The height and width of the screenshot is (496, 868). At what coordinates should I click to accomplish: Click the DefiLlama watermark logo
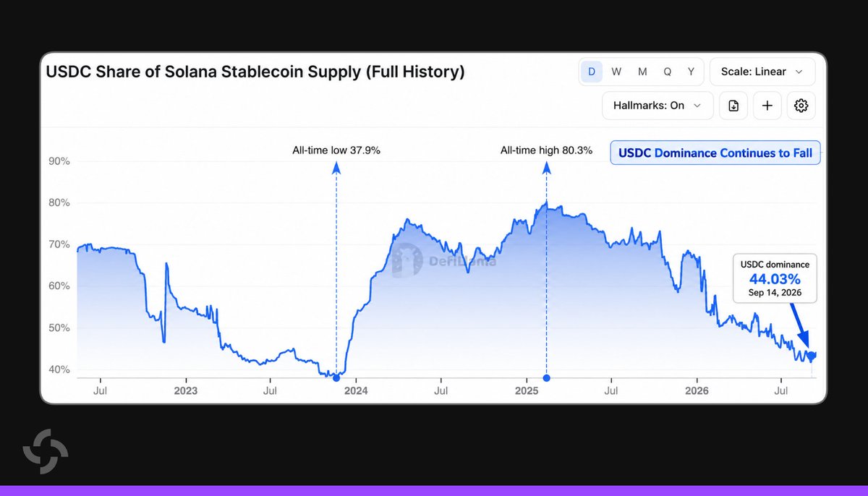point(444,261)
